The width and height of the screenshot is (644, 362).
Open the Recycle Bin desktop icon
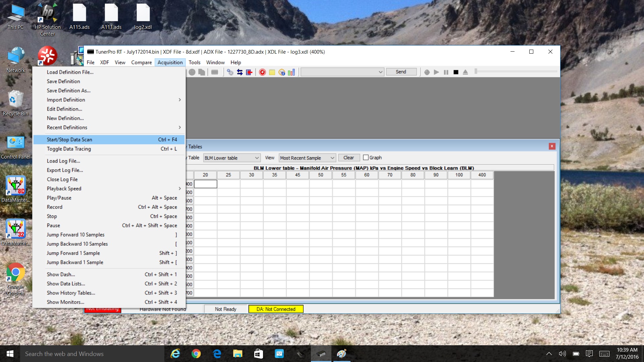point(15,103)
